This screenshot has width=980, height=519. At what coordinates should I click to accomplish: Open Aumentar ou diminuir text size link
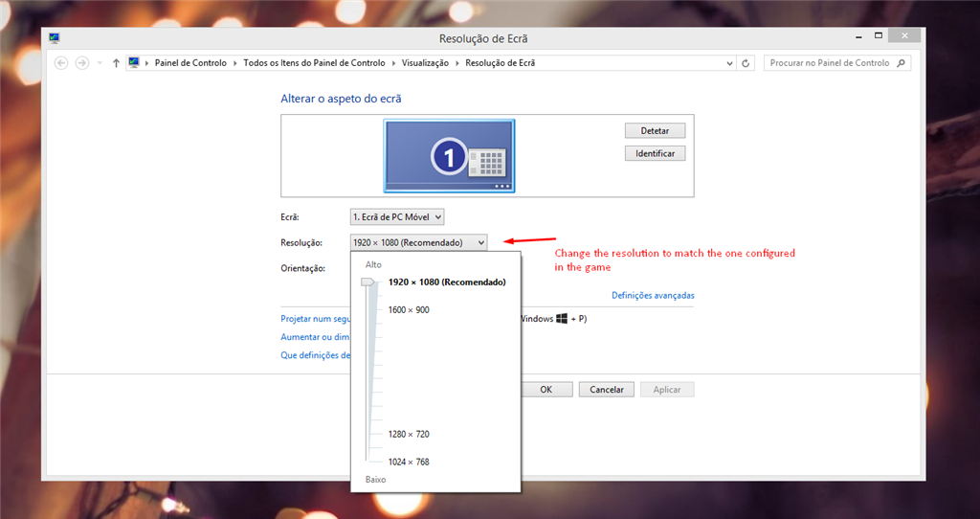pos(316,336)
